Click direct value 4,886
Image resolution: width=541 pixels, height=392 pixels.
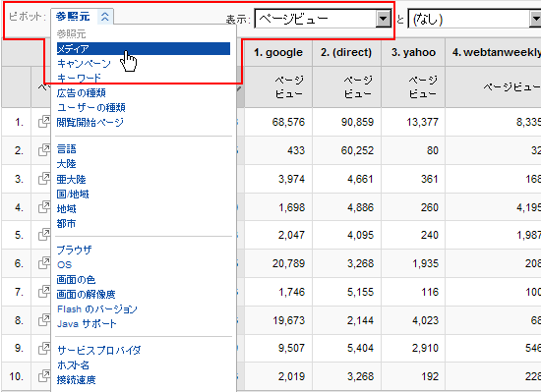click(360, 207)
